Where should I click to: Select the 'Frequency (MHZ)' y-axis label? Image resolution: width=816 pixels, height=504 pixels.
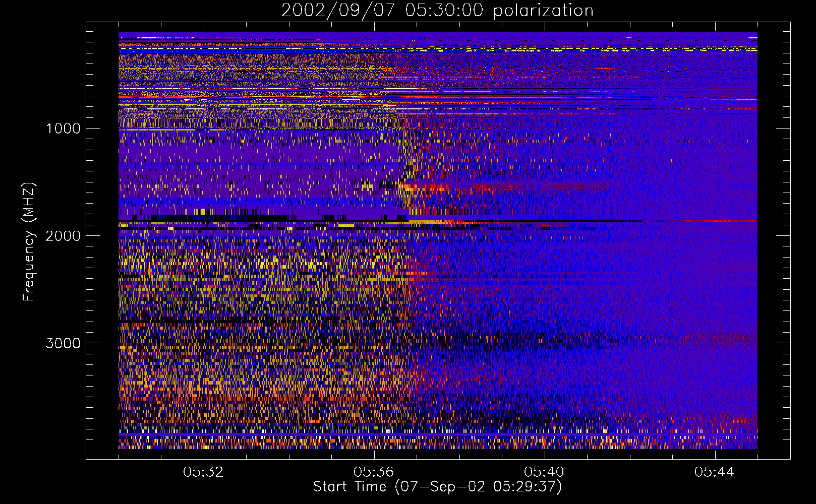(x=28, y=242)
